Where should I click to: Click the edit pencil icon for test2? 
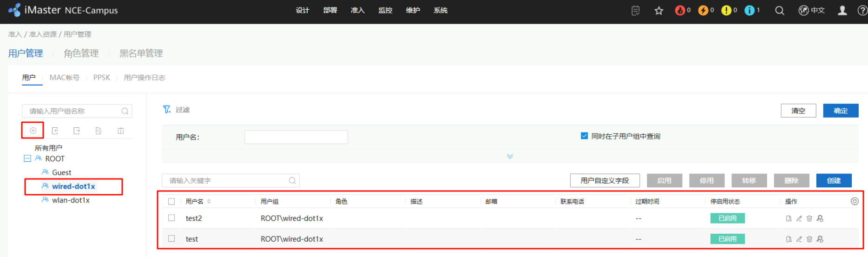(x=799, y=218)
